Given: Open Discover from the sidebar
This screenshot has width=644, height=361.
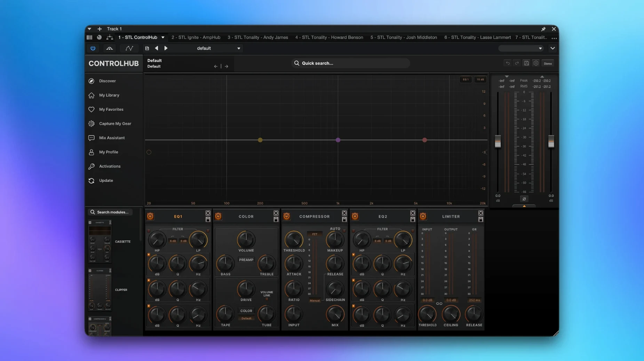Looking at the screenshot, I should (x=107, y=81).
